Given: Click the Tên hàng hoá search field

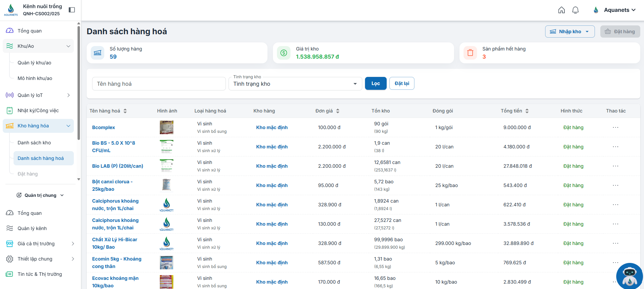Looking at the screenshot, I should pos(159,84).
